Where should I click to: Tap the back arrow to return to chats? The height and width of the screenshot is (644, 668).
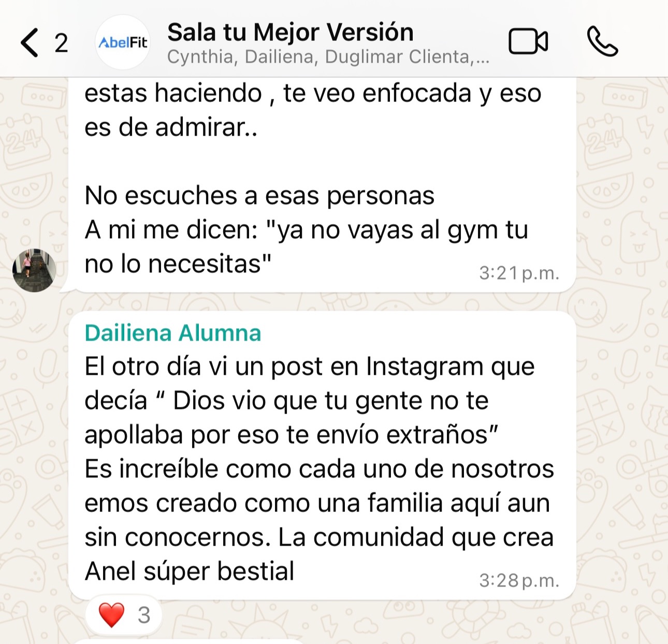click(x=30, y=42)
